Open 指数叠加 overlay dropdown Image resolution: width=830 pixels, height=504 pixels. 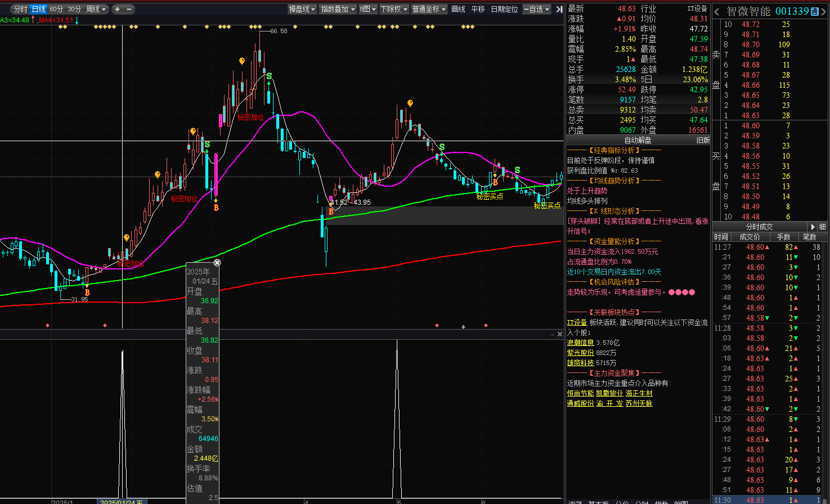point(338,9)
